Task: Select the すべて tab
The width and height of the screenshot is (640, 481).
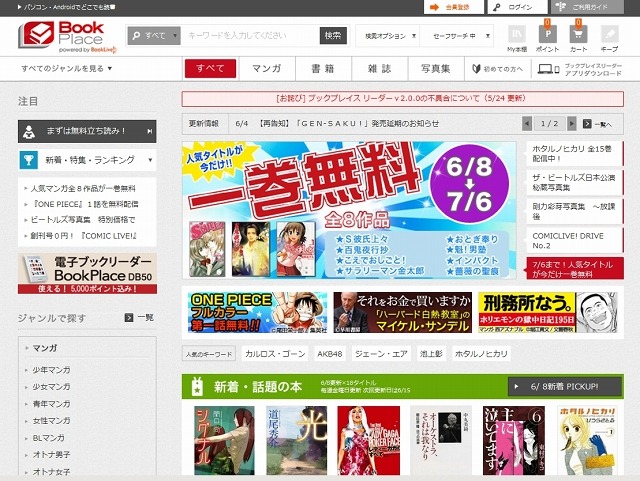Action: click(210, 68)
